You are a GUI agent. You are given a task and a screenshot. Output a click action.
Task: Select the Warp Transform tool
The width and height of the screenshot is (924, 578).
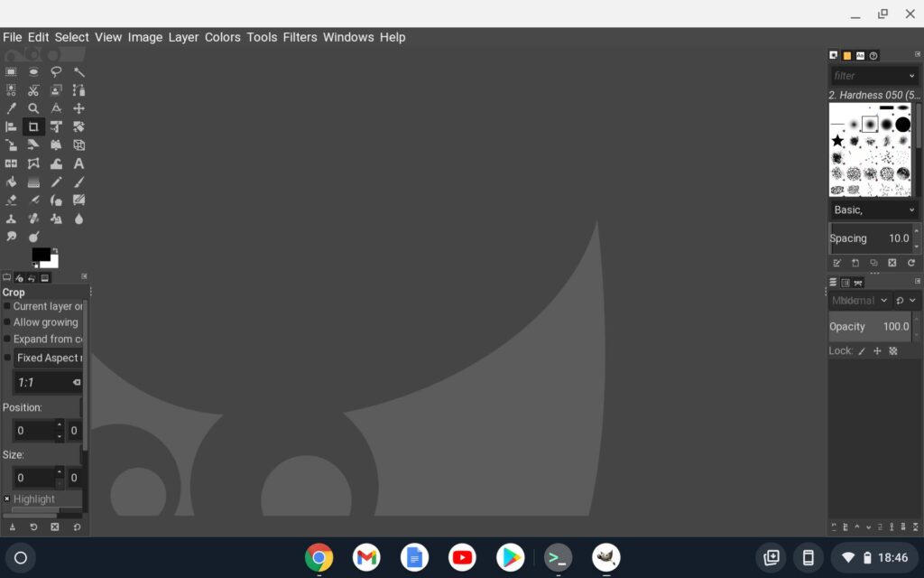[x=56, y=163]
